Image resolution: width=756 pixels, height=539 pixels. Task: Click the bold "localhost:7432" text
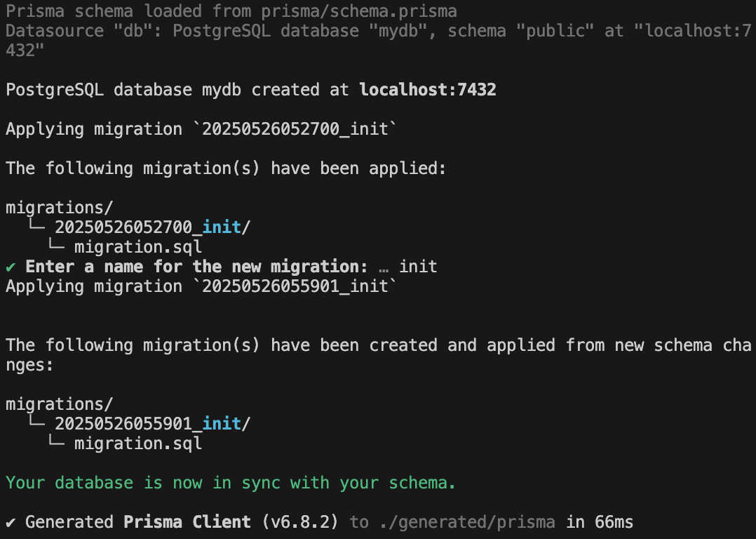coord(428,90)
